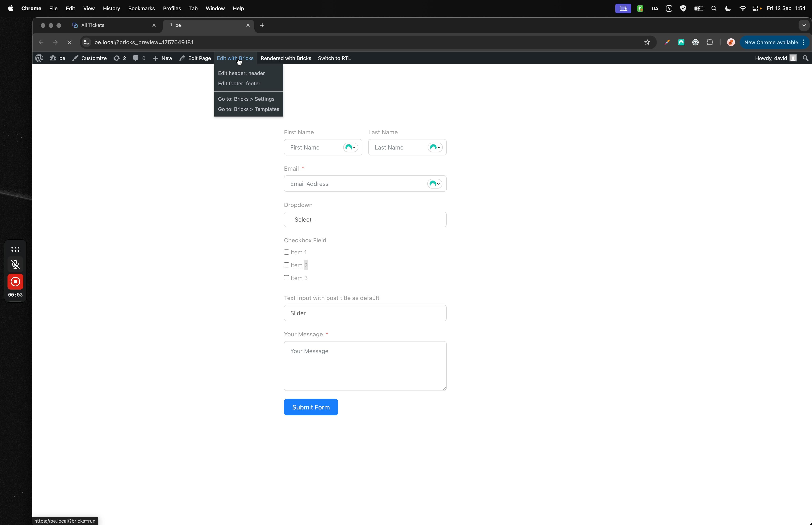Viewport: 812px width, 525px height.
Task: Open the recorder grid dots menu
Action: point(15,249)
